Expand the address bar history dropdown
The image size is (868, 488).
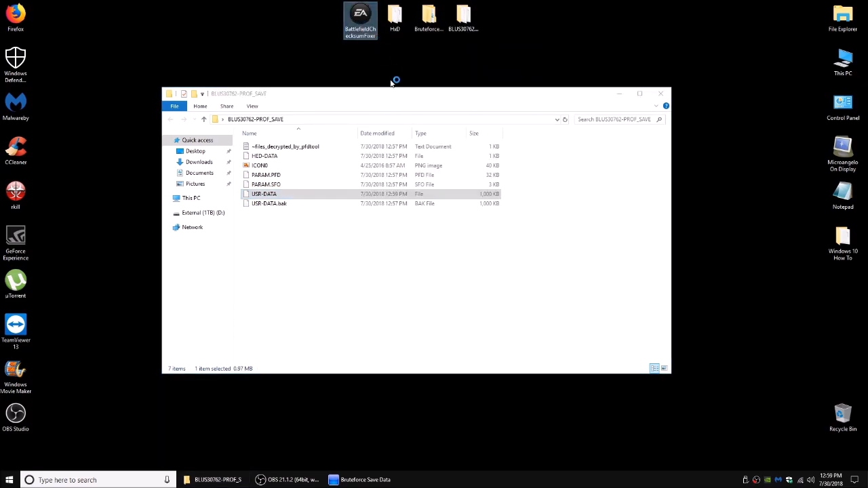557,119
